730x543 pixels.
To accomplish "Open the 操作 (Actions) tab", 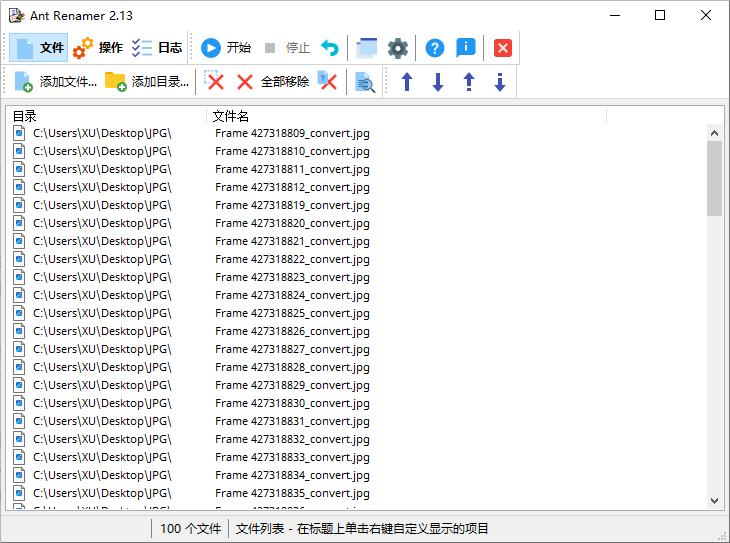I will point(98,48).
